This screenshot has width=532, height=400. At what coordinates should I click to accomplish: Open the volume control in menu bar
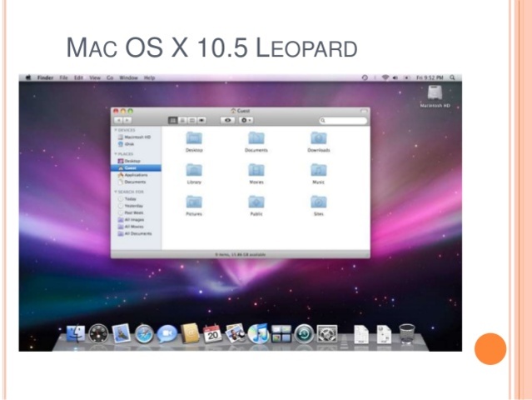(x=395, y=77)
